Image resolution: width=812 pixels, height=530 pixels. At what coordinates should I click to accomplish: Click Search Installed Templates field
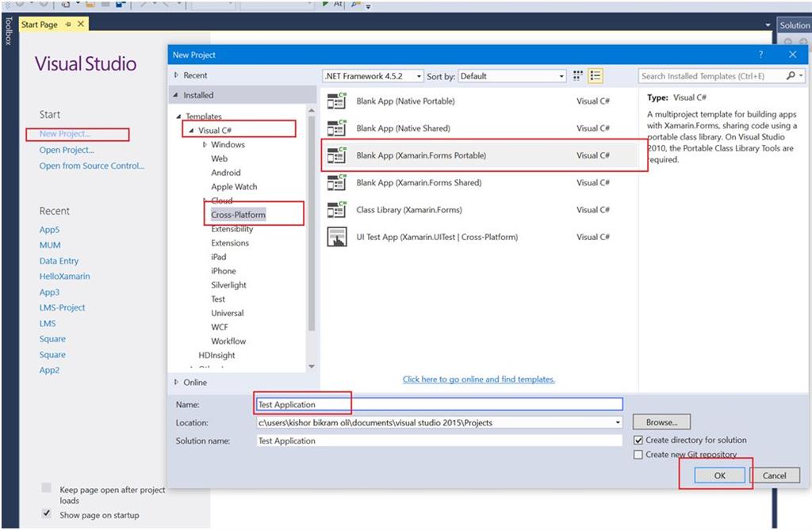coord(711,76)
